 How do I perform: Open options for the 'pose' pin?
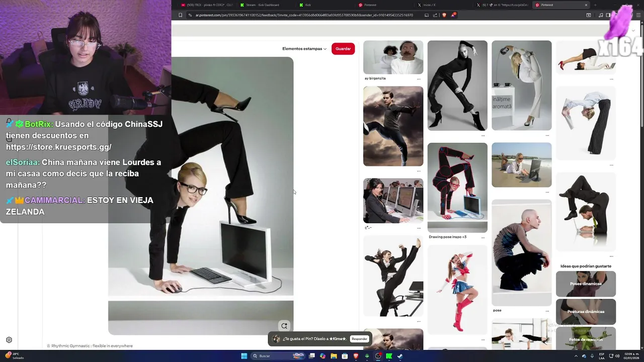tap(547, 311)
